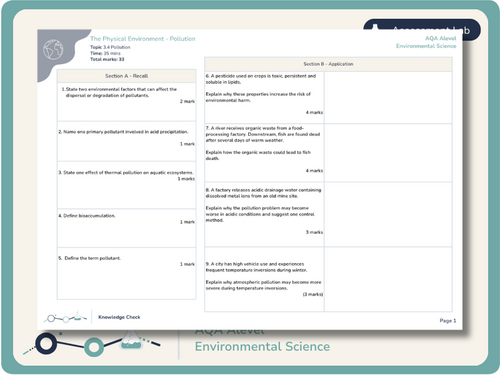Click question 7 river organic waste scenario
Viewport: 500px width, 375px height.
pos(263,134)
